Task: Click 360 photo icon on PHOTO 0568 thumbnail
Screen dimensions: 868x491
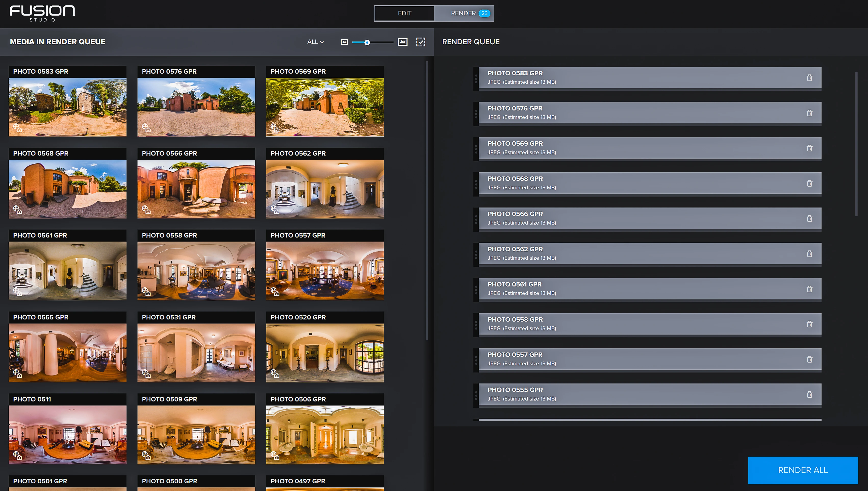Action: pyautogui.click(x=18, y=210)
